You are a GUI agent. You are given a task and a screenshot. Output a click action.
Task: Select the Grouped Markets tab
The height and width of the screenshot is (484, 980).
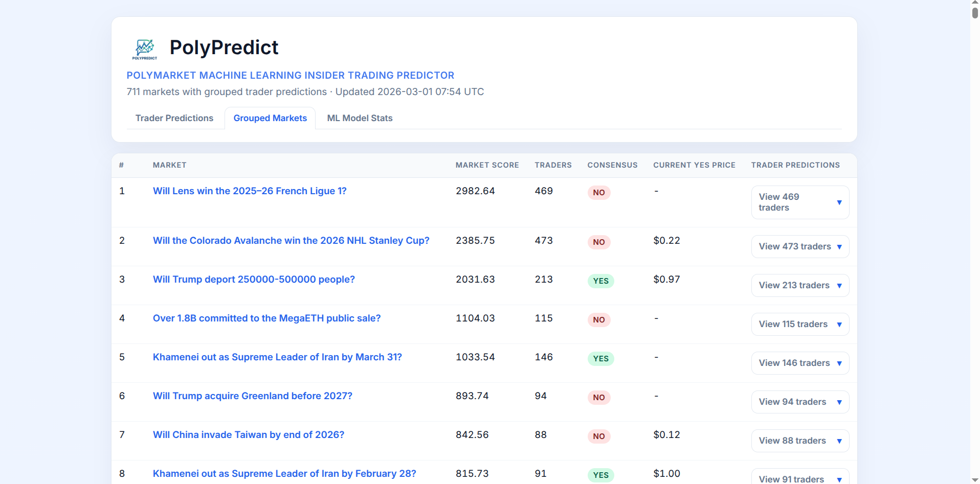(270, 118)
